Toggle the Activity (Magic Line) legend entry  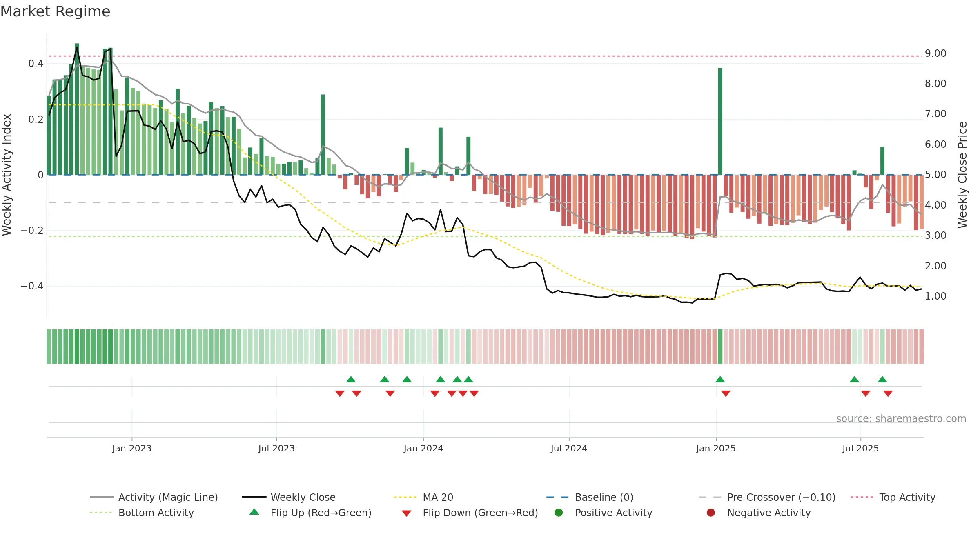click(154, 497)
